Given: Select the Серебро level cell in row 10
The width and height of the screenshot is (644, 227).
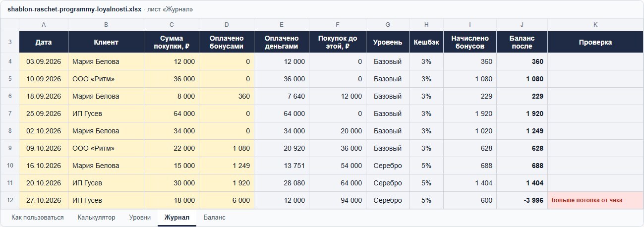Looking at the screenshot, I should [388, 166].
